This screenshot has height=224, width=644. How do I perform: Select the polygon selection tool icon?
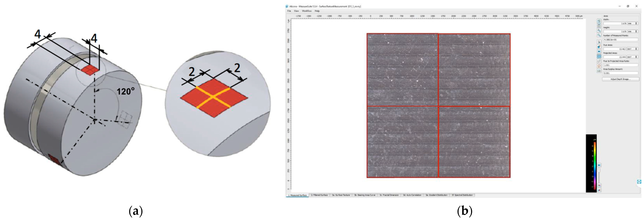[x=599, y=61]
